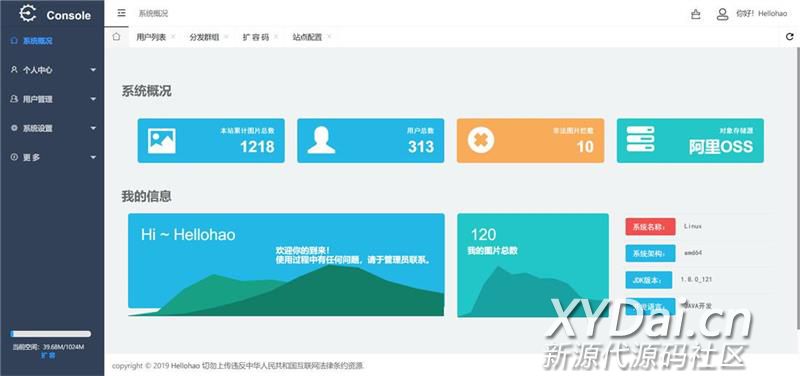Viewport: 800px width, 376px height.
Task: Open the shop bag icon in header
Action: pyautogui.click(x=695, y=14)
